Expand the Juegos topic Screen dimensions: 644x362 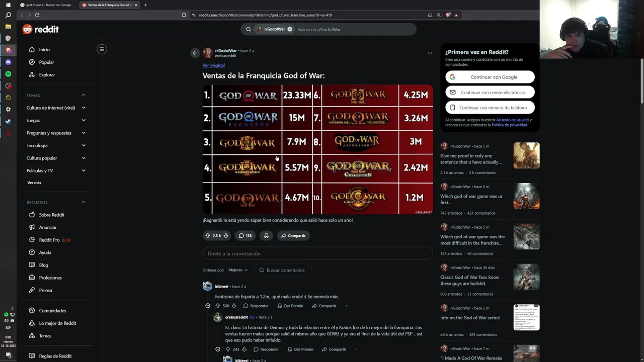pos(56,120)
